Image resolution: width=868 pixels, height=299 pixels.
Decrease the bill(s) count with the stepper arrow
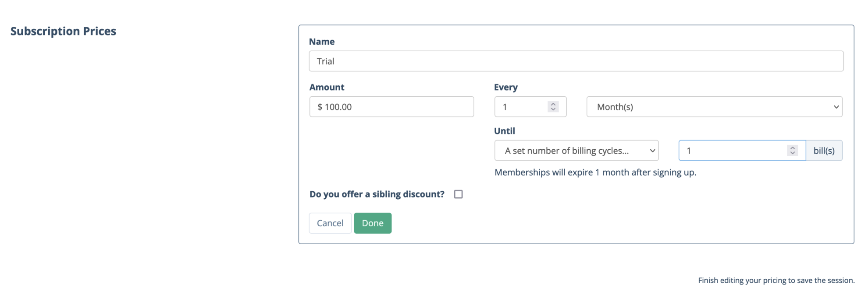(792, 153)
